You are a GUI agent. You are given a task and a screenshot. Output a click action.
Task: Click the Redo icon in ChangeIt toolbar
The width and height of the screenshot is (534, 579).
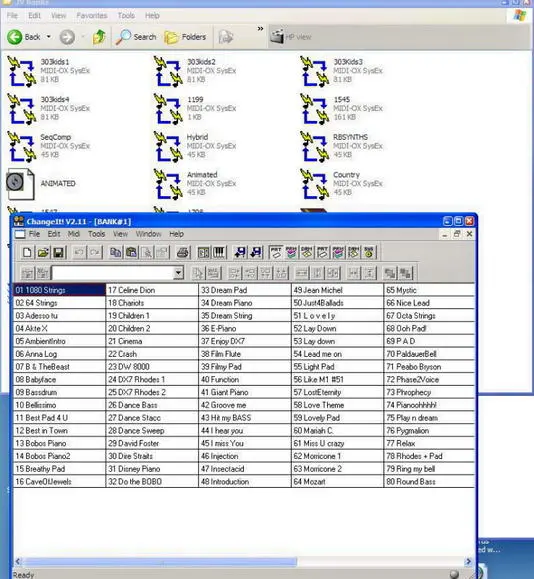(x=95, y=253)
